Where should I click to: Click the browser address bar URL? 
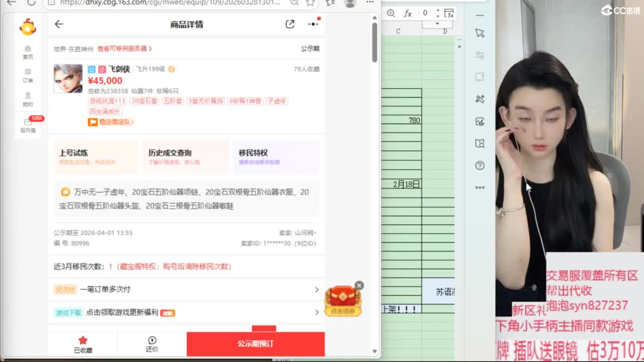tap(170, 3)
